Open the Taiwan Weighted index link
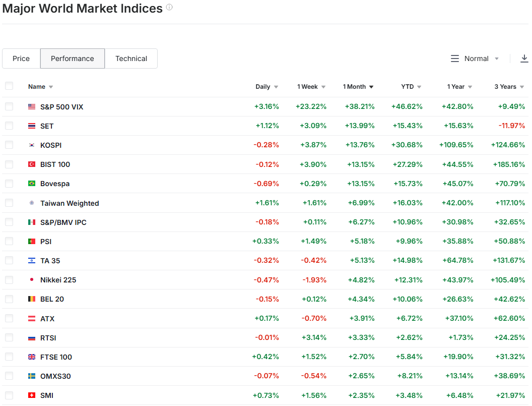The height and width of the screenshot is (406, 532). pyautogui.click(x=70, y=203)
